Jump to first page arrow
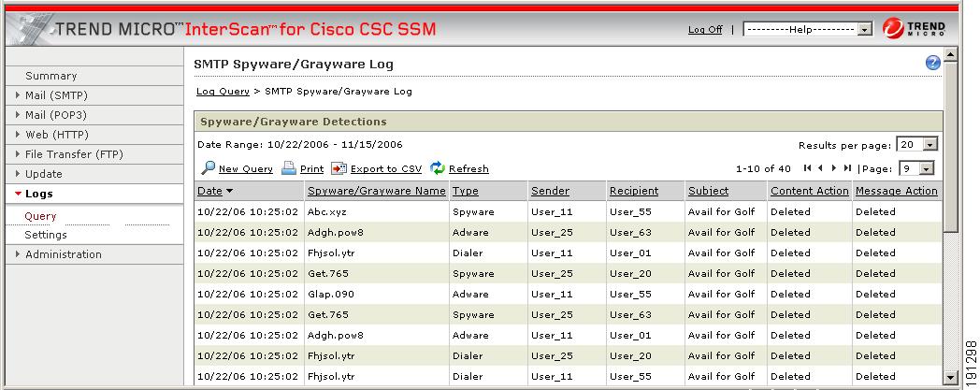980x390 pixels. 808,168
